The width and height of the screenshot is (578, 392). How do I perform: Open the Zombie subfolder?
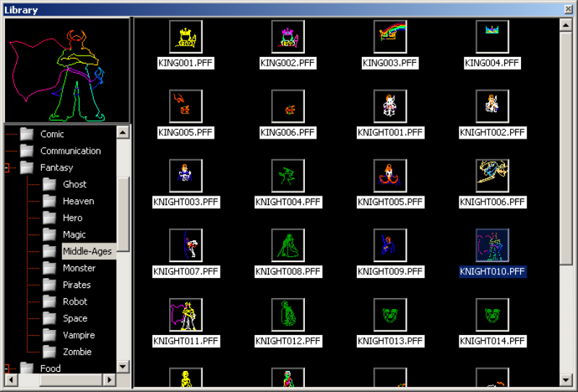pos(77,352)
